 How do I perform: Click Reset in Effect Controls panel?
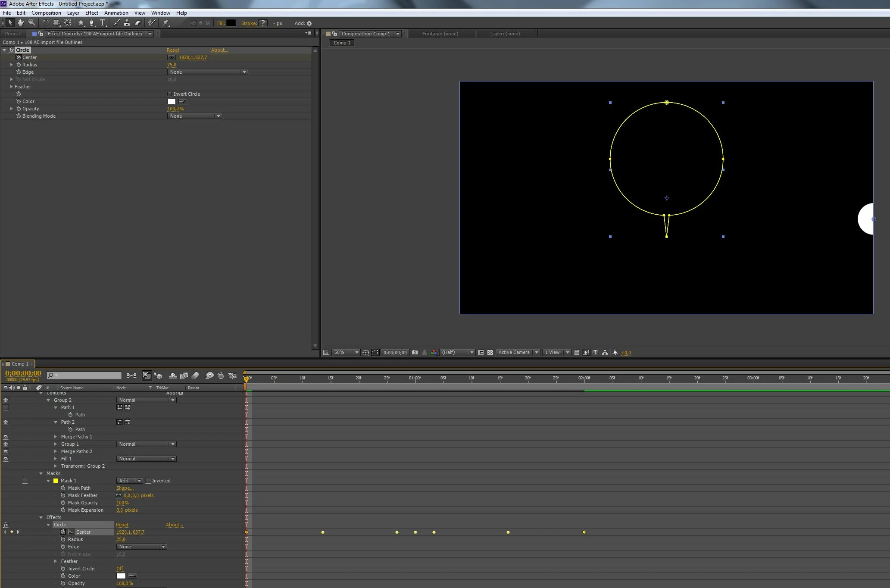[x=173, y=50]
